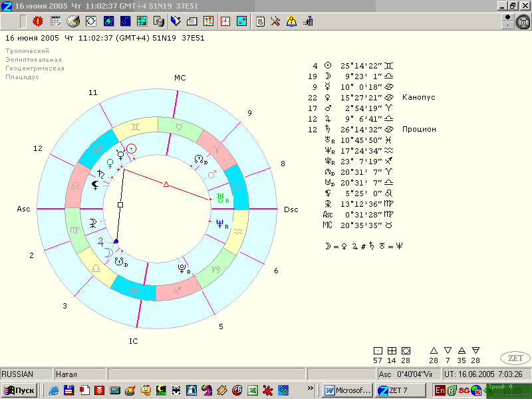This screenshot has height=399, width=532.
Task: Click the red exclamation burst toolbar icon
Action: (x=38, y=21)
